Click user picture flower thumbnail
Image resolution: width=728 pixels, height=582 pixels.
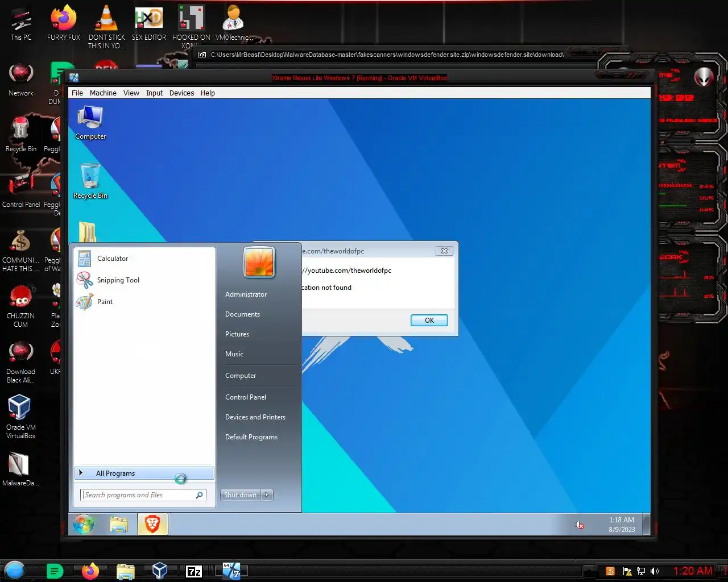259,262
